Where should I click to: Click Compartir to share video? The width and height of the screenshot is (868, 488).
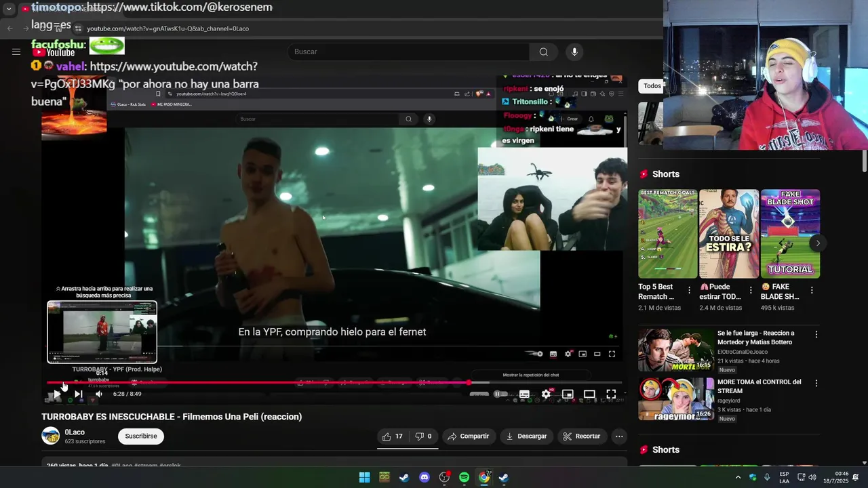tap(469, 436)
